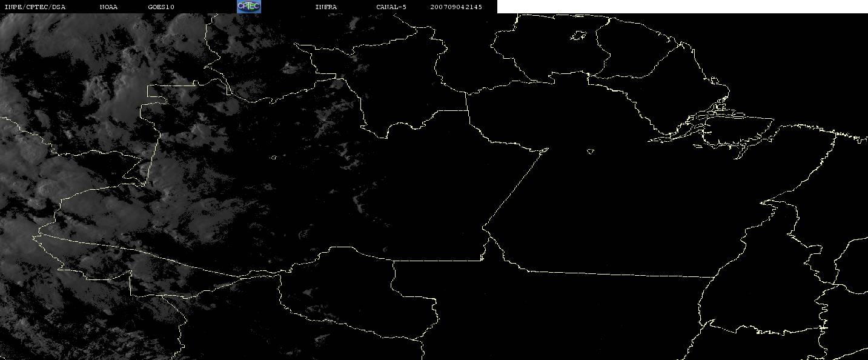The width and height of the screenshot is (868, 360).
Task: Click the GOES10 satellite label
Action: pos(161,7)
